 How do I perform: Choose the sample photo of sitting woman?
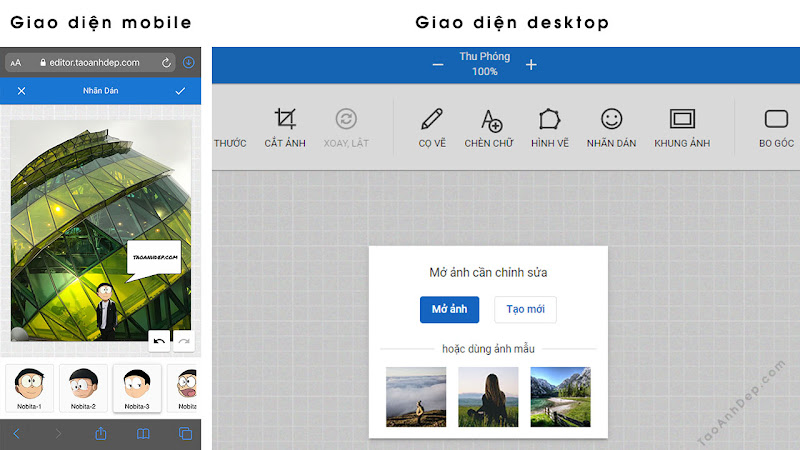[488, 397]
